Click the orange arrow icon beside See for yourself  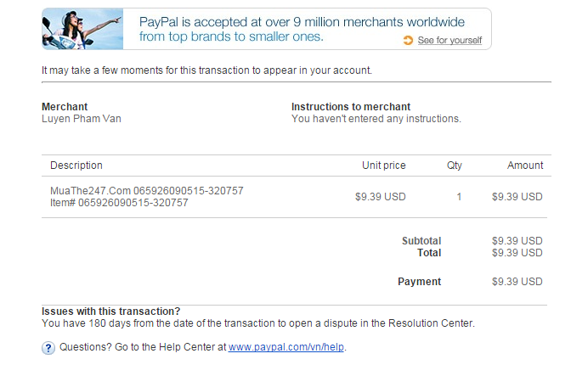408,41
